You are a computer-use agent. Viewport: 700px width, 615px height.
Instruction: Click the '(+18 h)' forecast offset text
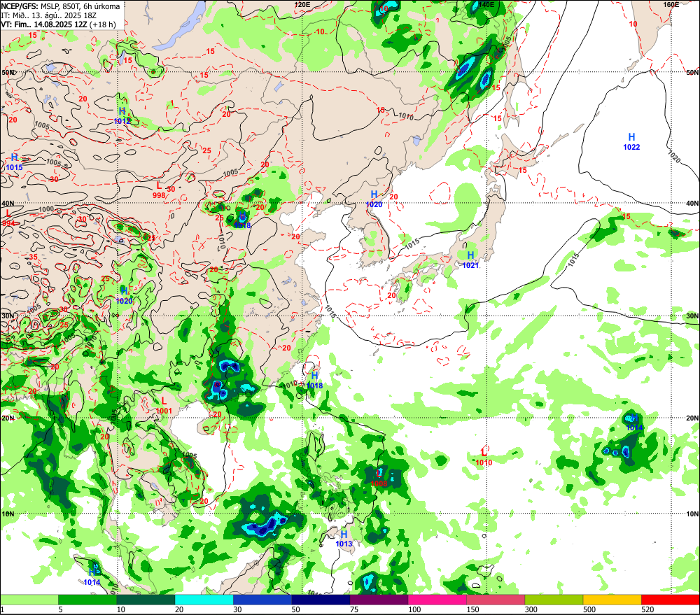click(103, 24)
